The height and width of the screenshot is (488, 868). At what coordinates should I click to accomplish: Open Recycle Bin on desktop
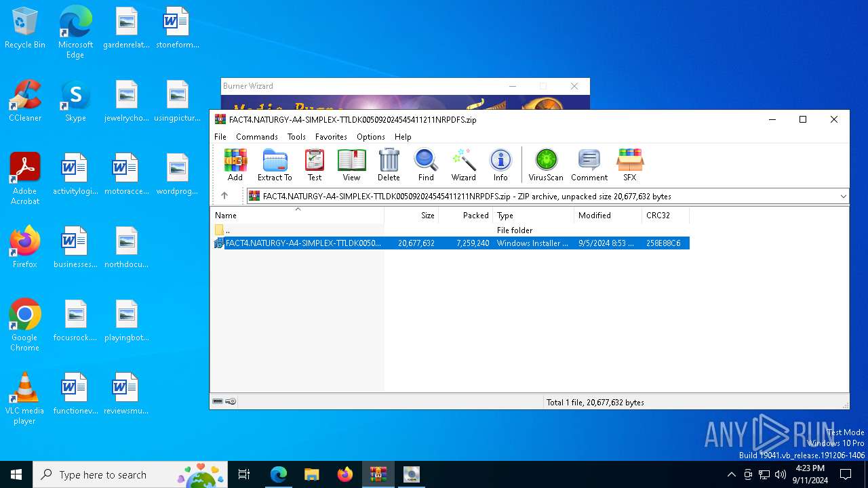click(25, 28)
